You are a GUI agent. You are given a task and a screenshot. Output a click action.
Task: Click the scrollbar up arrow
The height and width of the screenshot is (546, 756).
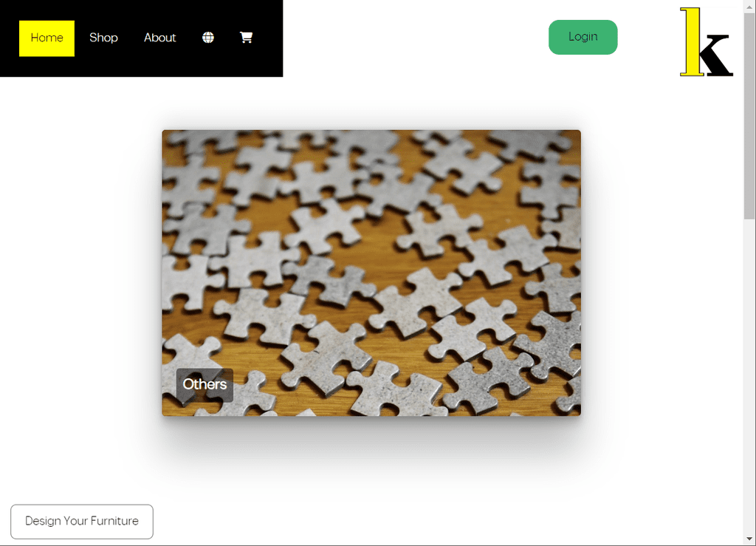point(749,6)
